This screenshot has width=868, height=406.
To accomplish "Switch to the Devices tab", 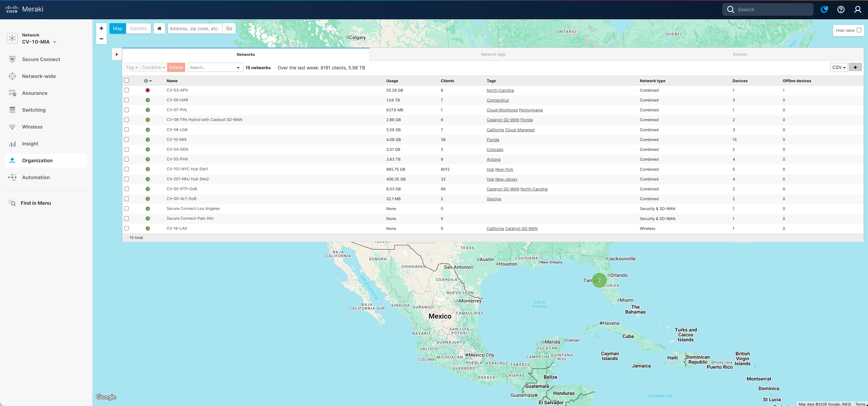I will (x=740, y=54).
